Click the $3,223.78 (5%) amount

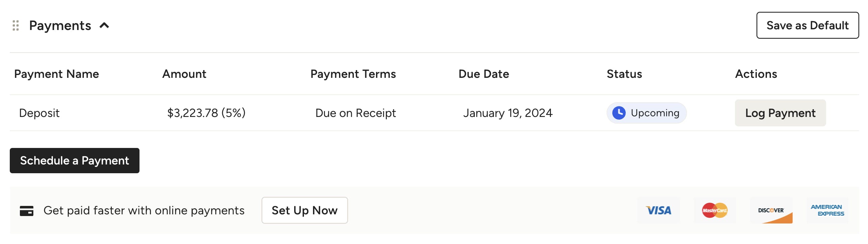(206, 113)
